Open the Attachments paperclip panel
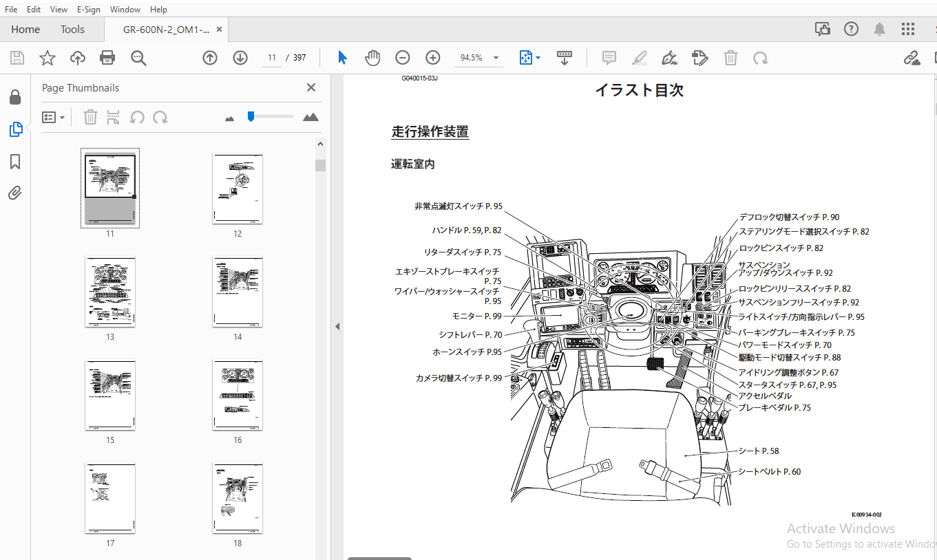The width and height of the screenshot is (937, 560). 15,193
